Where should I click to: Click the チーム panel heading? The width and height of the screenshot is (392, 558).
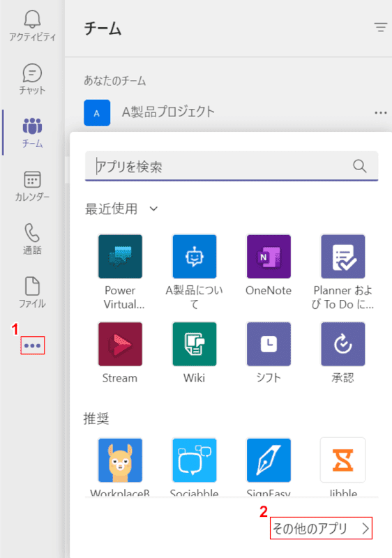[x=103, y=29]
